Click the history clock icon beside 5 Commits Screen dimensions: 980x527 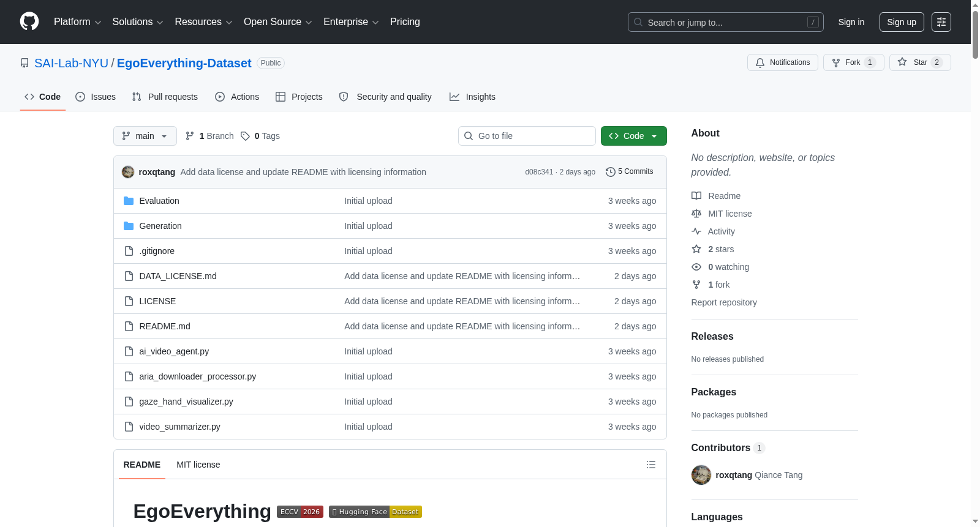click(611, 172)
